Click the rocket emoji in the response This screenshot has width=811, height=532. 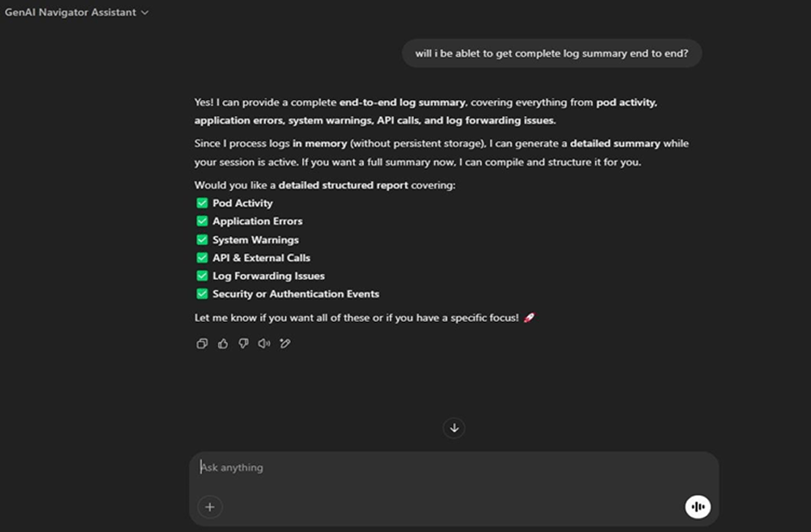point(529,318)
